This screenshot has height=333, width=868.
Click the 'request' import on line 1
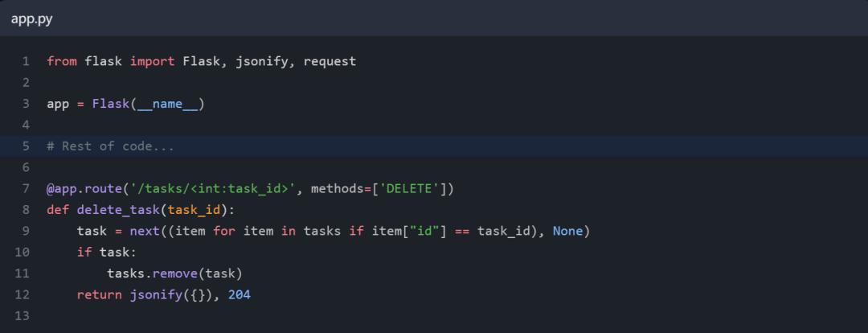tap(330, 61)
